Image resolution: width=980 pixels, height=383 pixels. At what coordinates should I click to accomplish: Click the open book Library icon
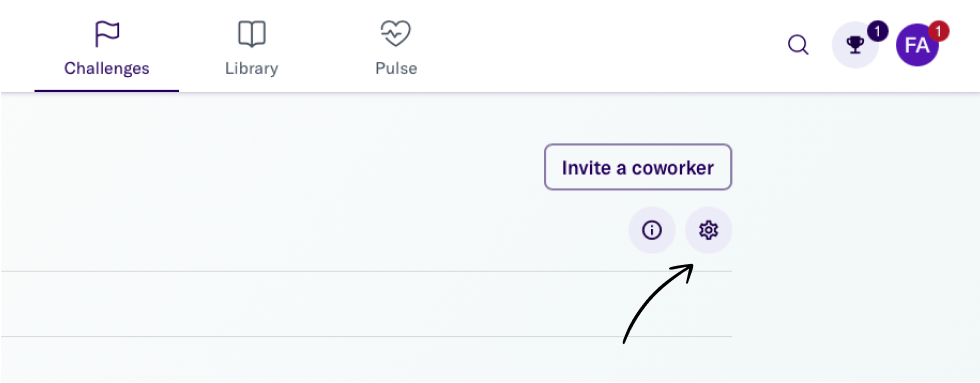[x=252, y=34]
